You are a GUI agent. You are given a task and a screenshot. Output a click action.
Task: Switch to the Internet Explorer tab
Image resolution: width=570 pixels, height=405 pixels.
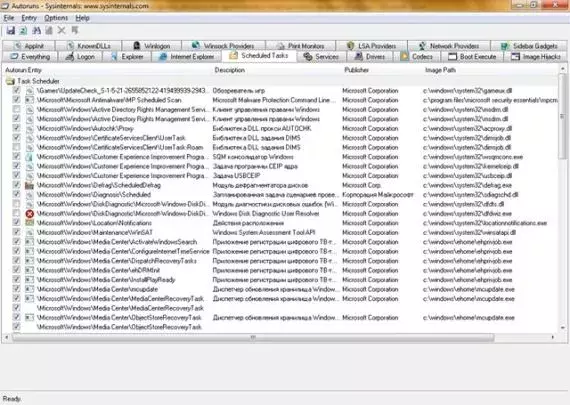tap(186, 57)
